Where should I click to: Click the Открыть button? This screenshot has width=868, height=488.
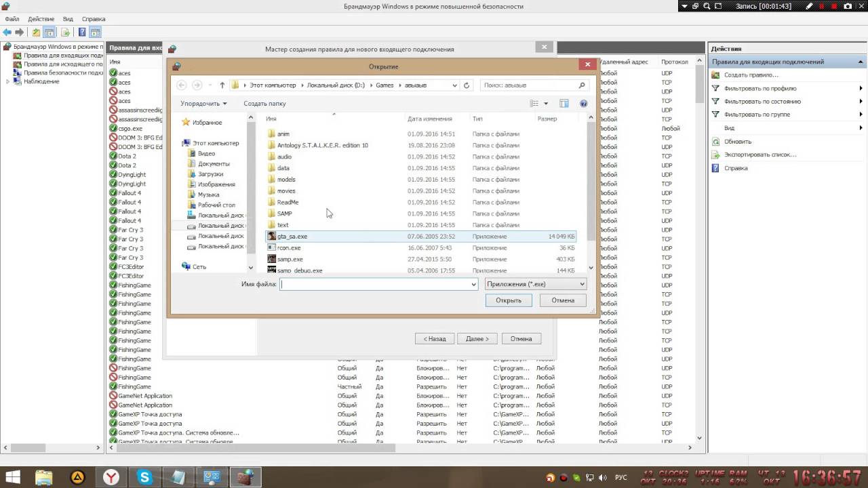pos(509,300)
